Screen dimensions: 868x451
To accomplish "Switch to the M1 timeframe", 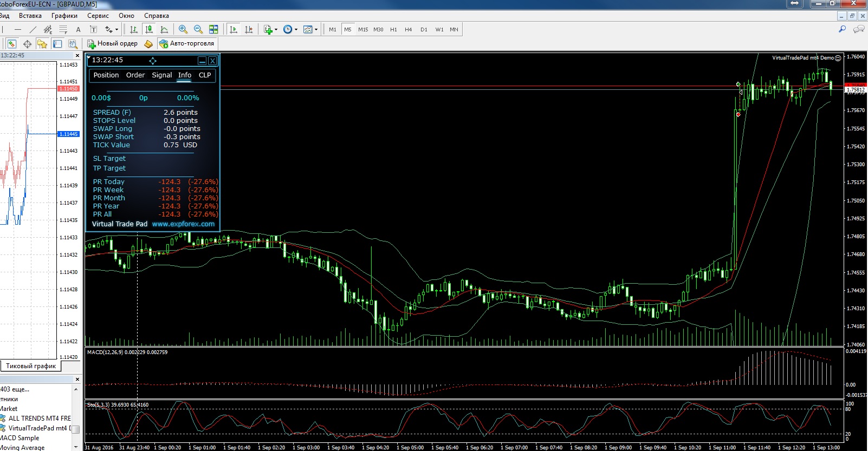I will pyautogui.click(x=333, y=29).
